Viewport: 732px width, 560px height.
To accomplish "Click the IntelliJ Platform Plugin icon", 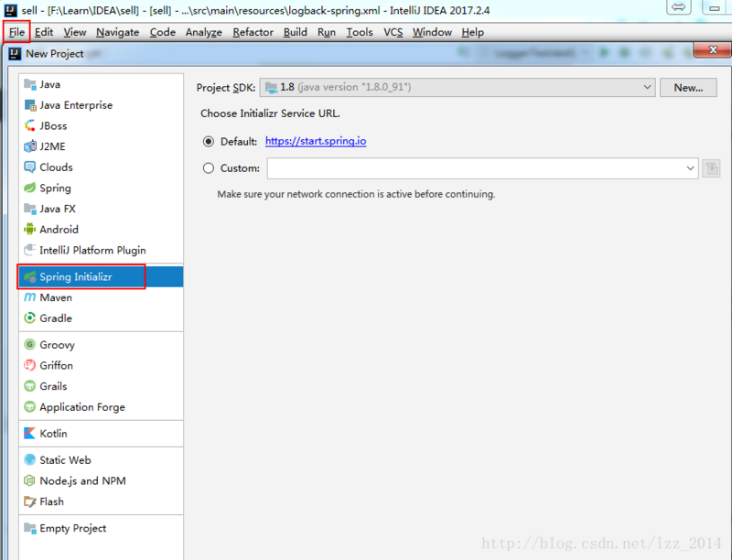I will pos(30,250).
